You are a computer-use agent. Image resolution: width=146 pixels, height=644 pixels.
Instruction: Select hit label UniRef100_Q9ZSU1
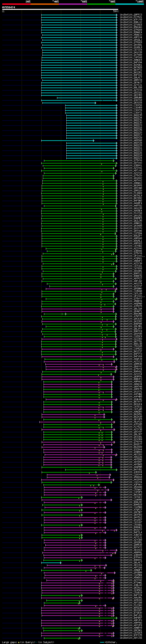click(131, 93)
